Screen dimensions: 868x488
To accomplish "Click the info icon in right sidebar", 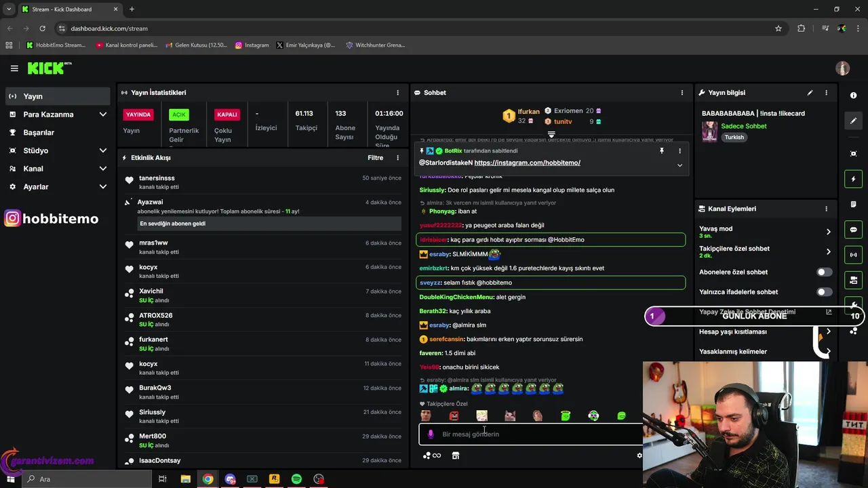I will pyautogui.click(x=854, y=96).
